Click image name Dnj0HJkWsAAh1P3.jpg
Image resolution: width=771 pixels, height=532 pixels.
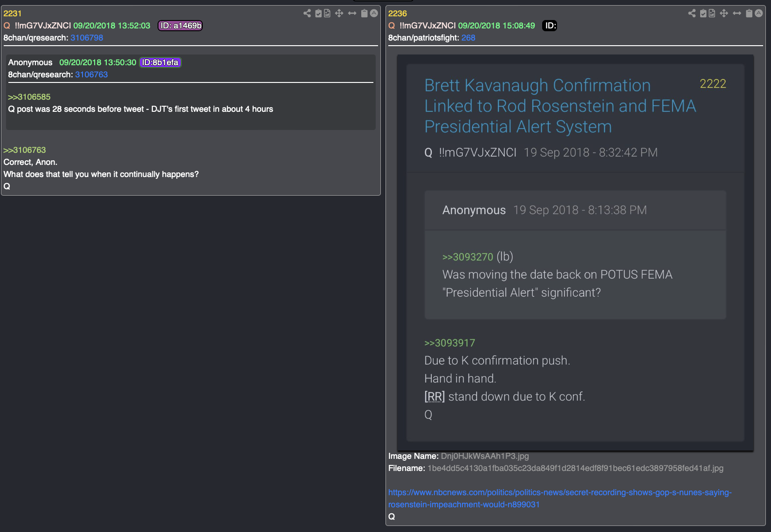click(485, 456)
